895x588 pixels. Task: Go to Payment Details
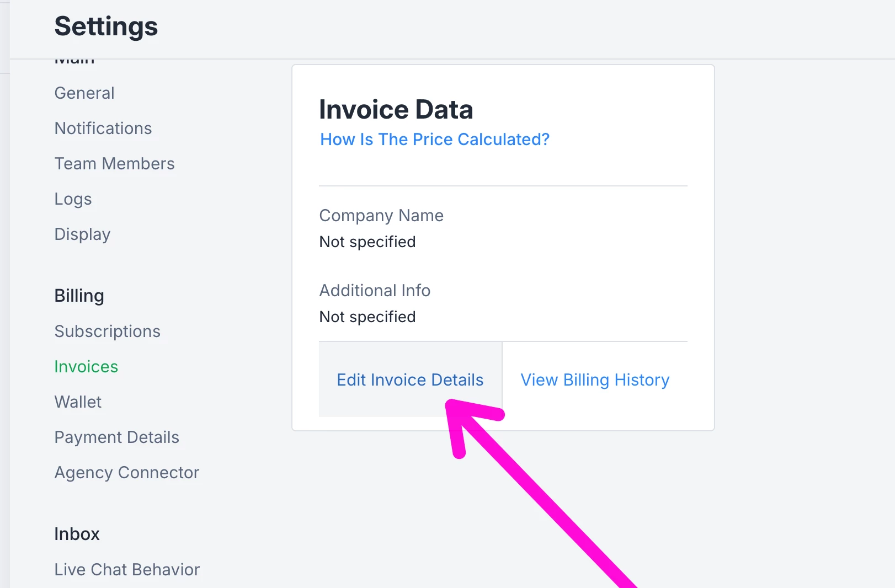tap(116, 437)
